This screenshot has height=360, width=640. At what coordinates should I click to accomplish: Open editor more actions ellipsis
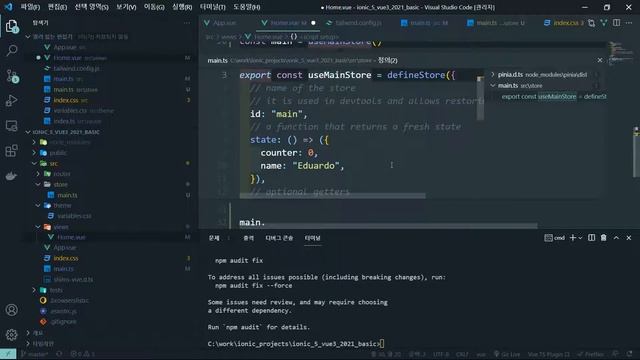pos(629,23)
